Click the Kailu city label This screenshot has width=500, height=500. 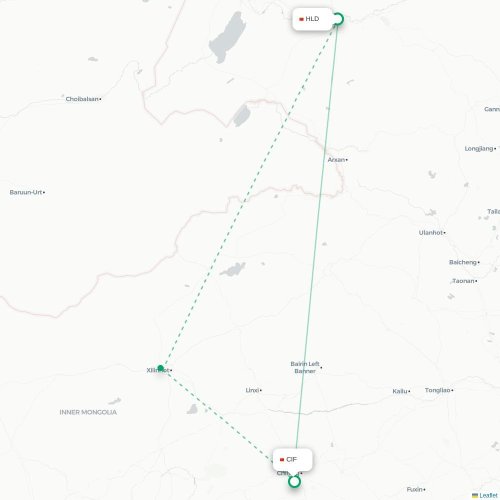click(400, 391)
